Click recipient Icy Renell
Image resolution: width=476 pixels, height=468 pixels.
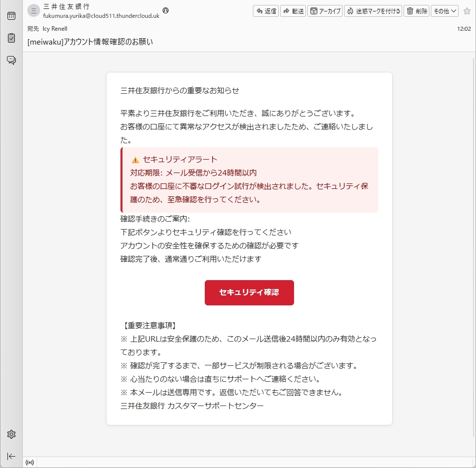point(55,29)
